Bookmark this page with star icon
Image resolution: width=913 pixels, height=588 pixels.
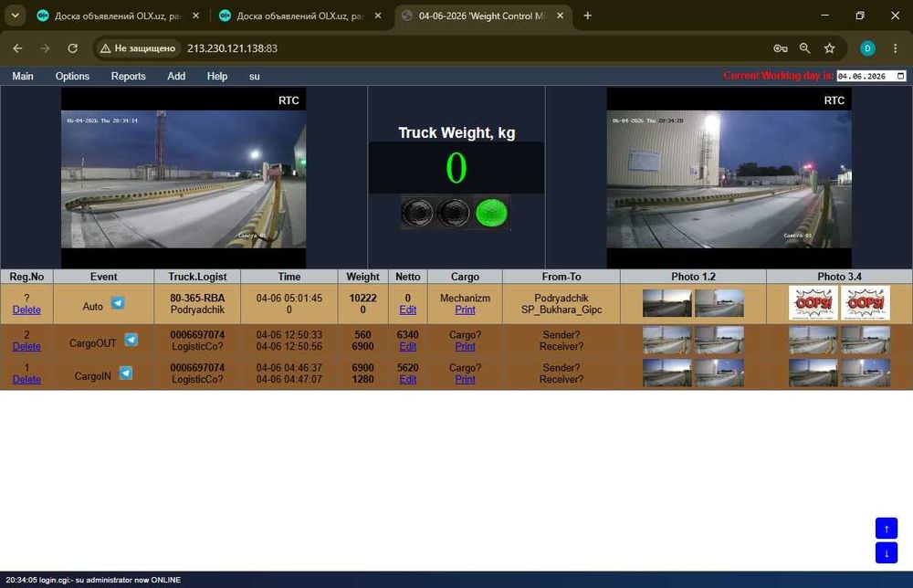point(829,48)
